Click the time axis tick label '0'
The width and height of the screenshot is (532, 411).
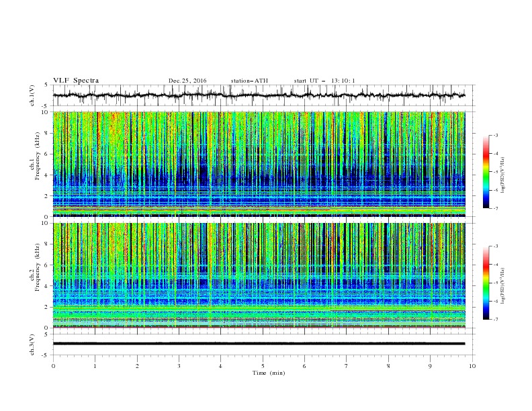pyautogui.click(x=53, y=366)
